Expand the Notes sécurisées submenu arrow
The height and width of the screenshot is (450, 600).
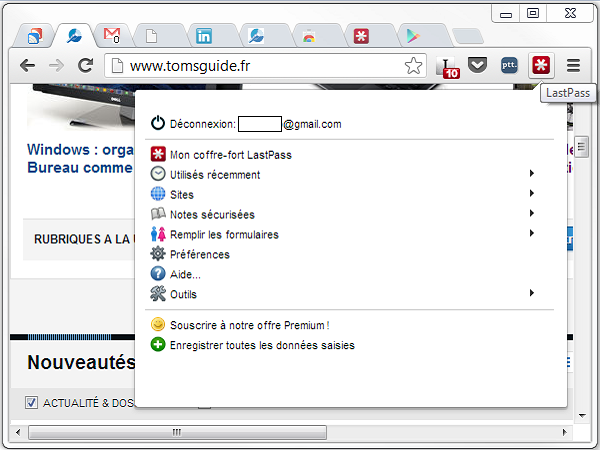(x=532, y=213)
